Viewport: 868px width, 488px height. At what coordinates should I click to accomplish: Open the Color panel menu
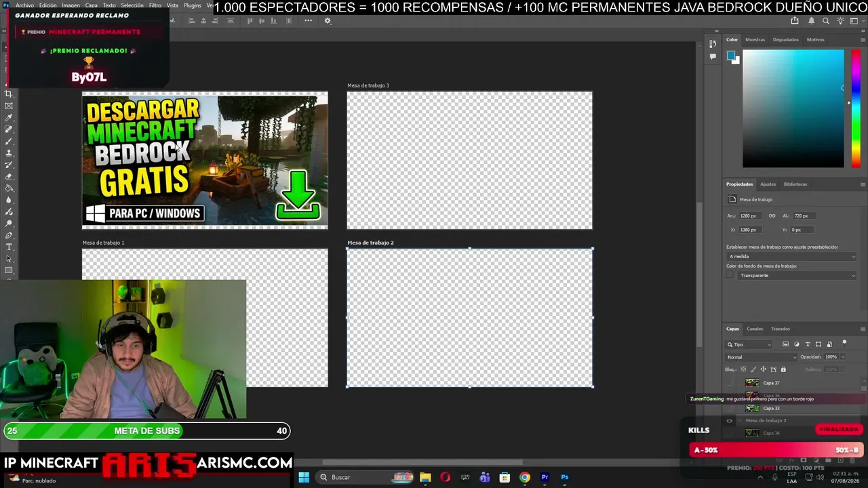click(863, 39)
